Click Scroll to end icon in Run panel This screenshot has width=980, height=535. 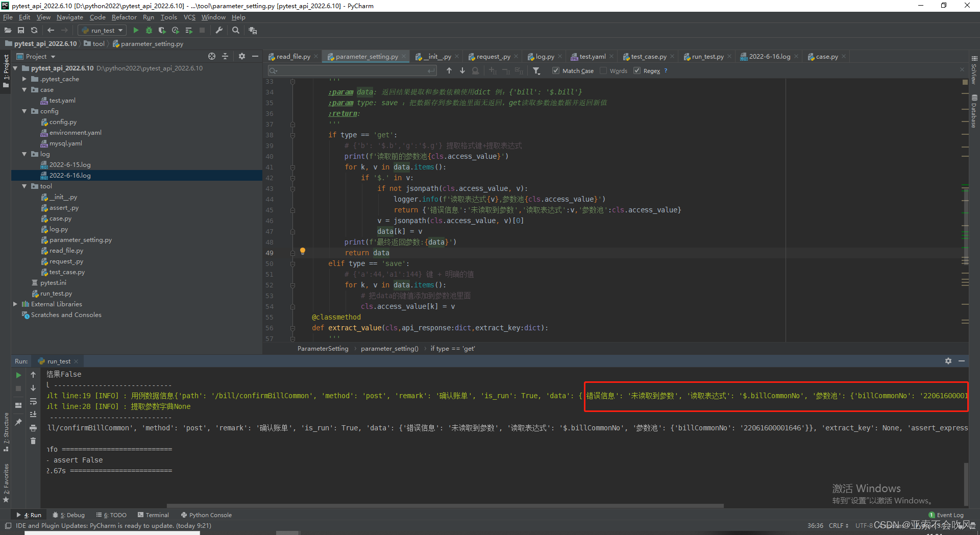[x=33, y=415]
